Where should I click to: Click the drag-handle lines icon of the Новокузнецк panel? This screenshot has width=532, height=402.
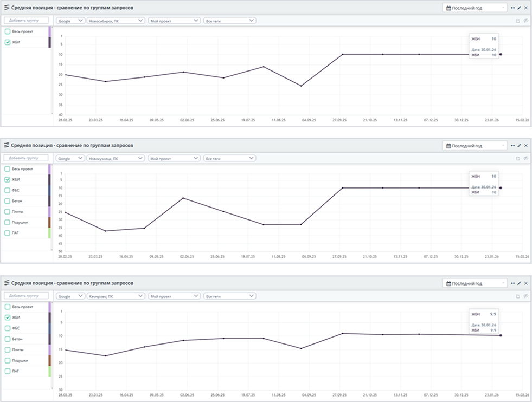click(x=7, y=146)
